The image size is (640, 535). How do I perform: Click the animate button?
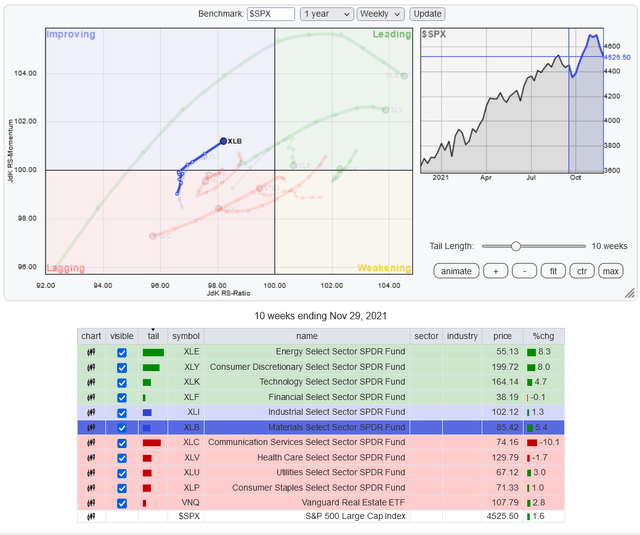point(456,271)
